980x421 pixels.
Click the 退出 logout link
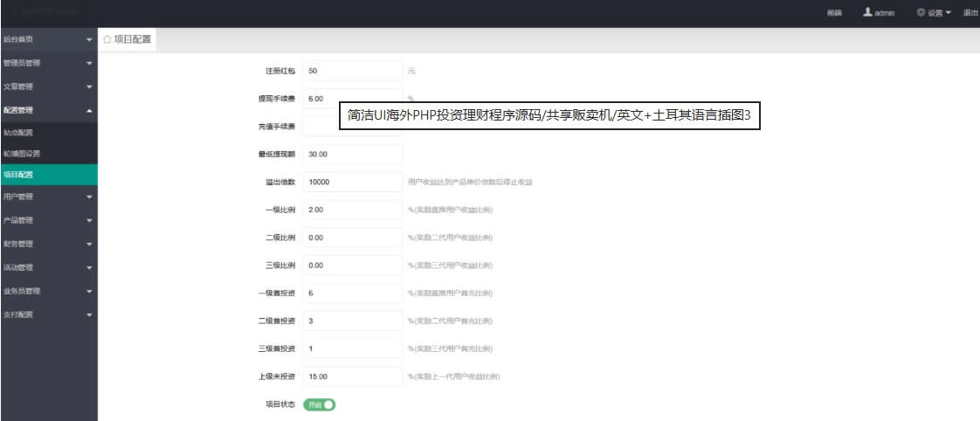(x=970, y=13)
